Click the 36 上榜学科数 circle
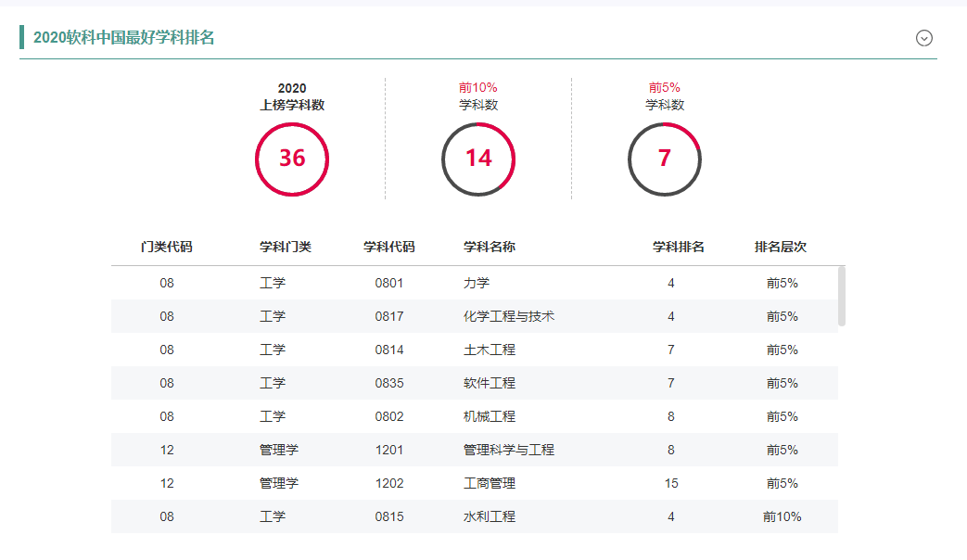The image size is (967, 560). [292, 159]
